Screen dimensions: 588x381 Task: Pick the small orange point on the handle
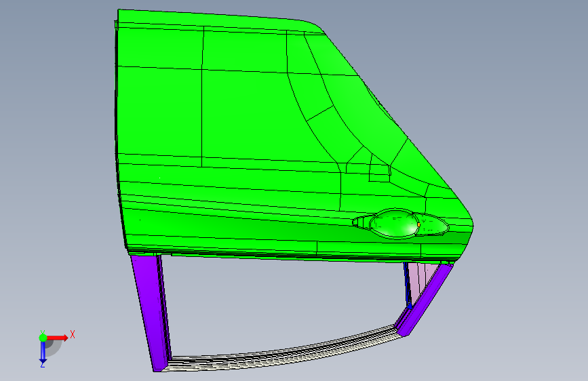[418, 224]
